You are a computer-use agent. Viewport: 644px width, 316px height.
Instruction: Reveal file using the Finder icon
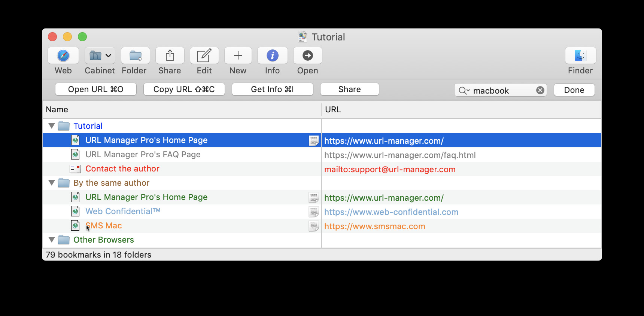click(x=580, y=56)
